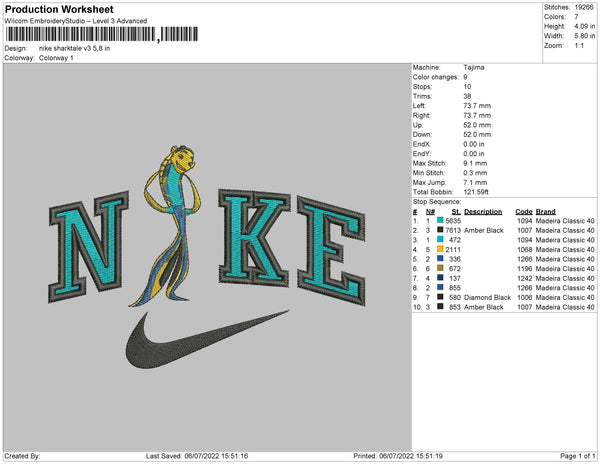Viewport: 600px width, 464px height.
Task: Select the Max Jump value 7.1 mm
Action: click(x=475, y=182)
